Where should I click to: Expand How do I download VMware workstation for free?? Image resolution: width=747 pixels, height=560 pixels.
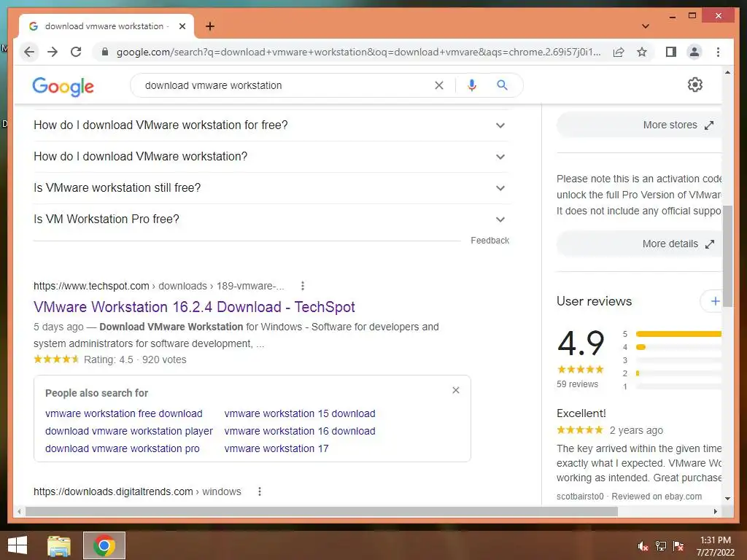pos(271,125)
